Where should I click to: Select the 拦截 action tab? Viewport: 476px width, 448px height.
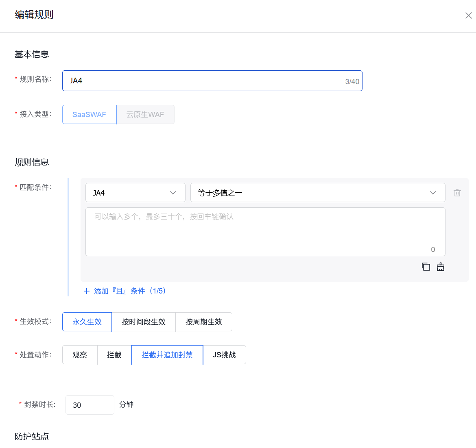point(114,354)
